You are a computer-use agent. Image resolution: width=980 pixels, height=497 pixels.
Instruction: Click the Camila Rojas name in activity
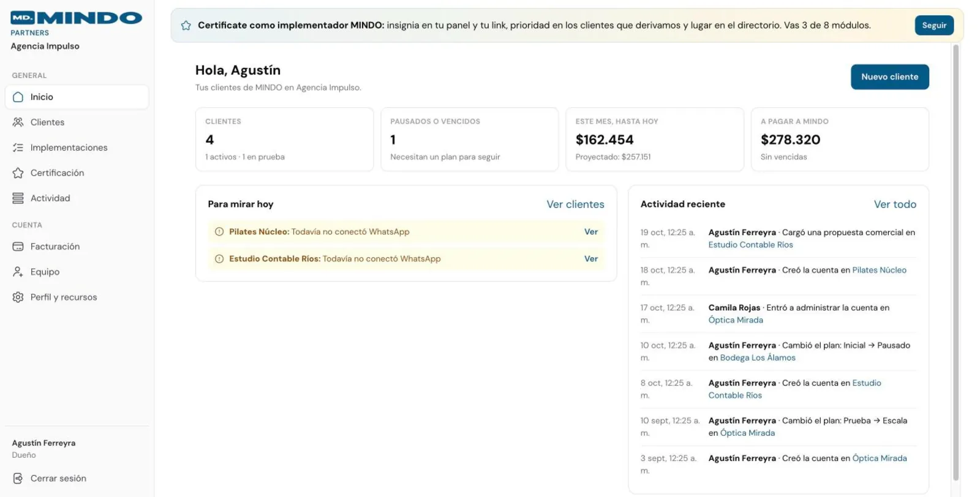tap(734, 308)
